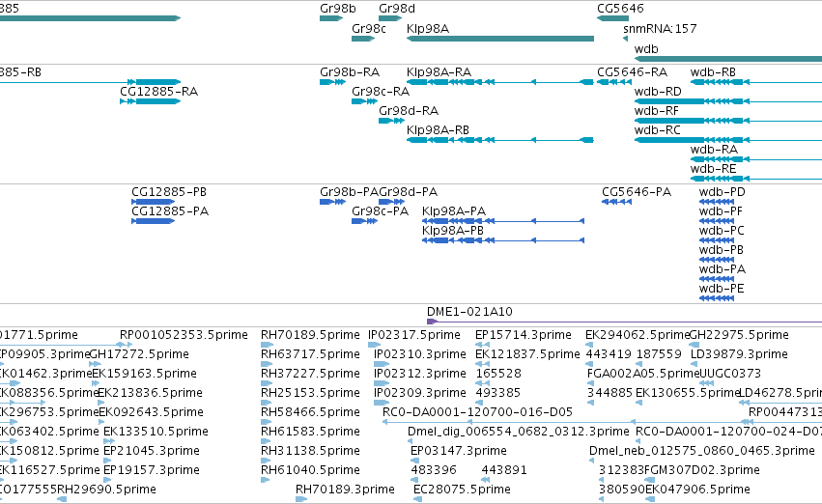Select the wdb-RF transcript label
The image size is (822, 504).
tap(656, 111)
